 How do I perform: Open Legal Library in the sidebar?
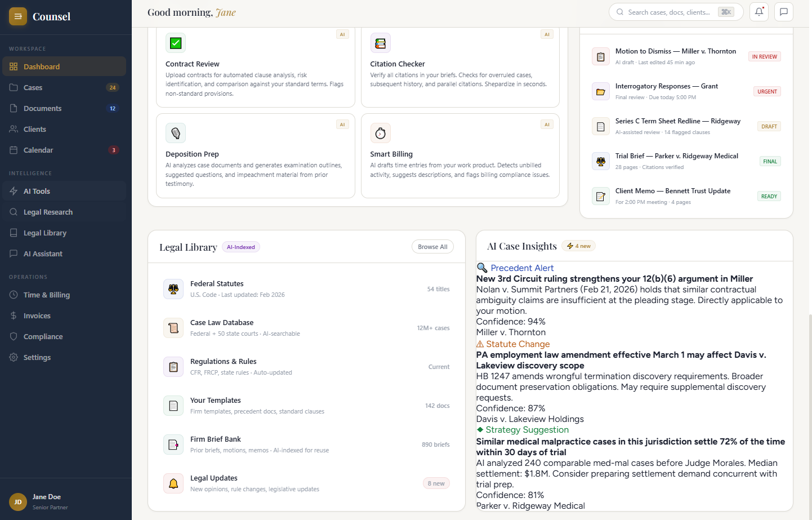[x=64, y=233]
